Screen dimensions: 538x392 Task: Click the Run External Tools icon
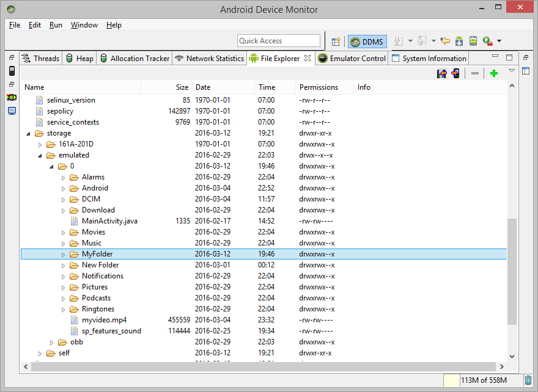[488, 41]
